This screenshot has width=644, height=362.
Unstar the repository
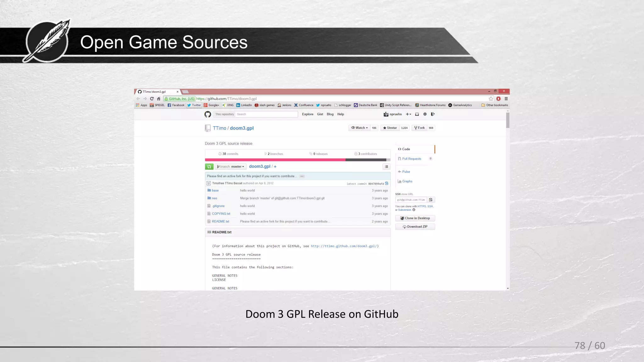pos(390,128)
